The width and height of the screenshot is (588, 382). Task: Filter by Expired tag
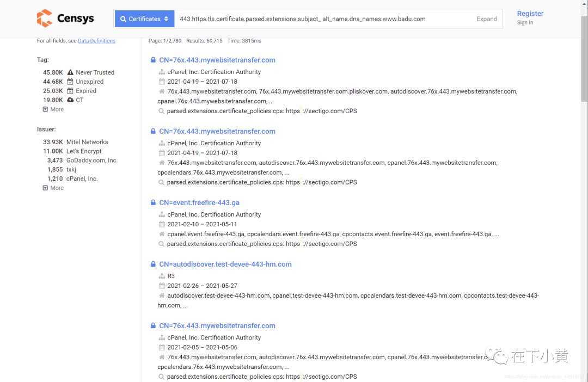(86, 91)
